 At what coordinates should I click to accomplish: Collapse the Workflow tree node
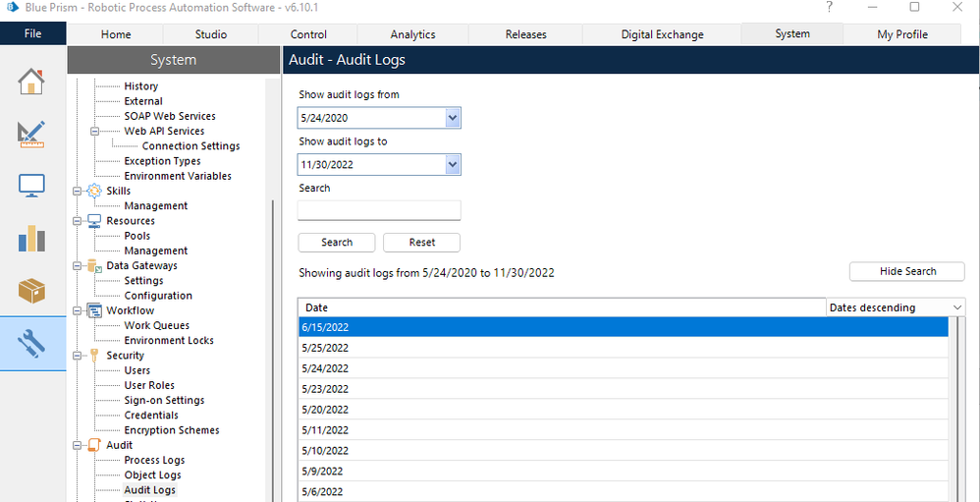[x=78, y=310]
